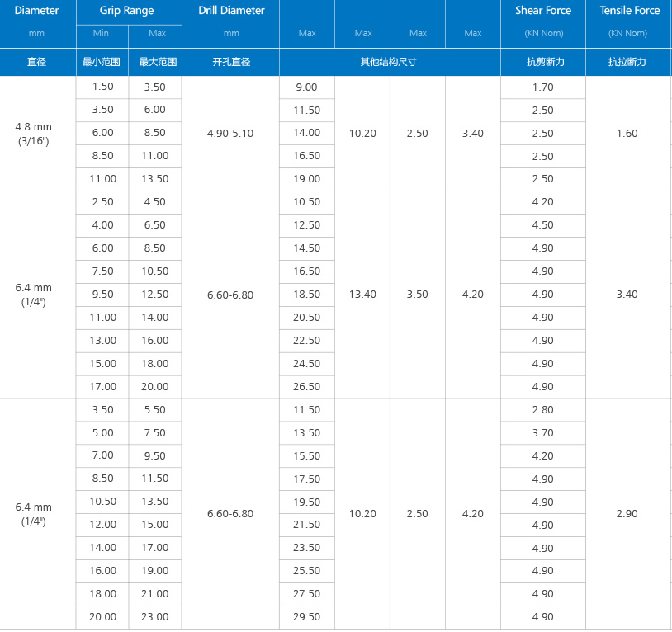Select the 13.40 dimension cell
This screenshot has width=672, height=632.
click(362, 295)
